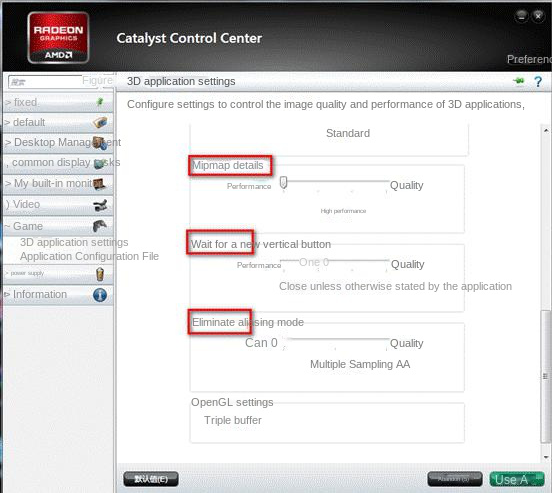Click the scrollbar up arrow

(x=546, y=130)
